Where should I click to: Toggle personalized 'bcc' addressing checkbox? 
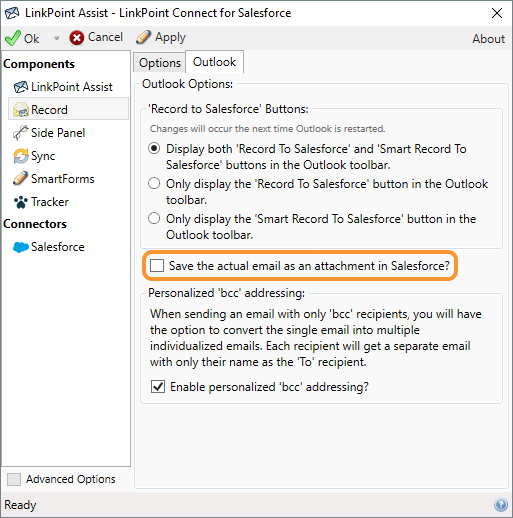(x=158, y=387)
